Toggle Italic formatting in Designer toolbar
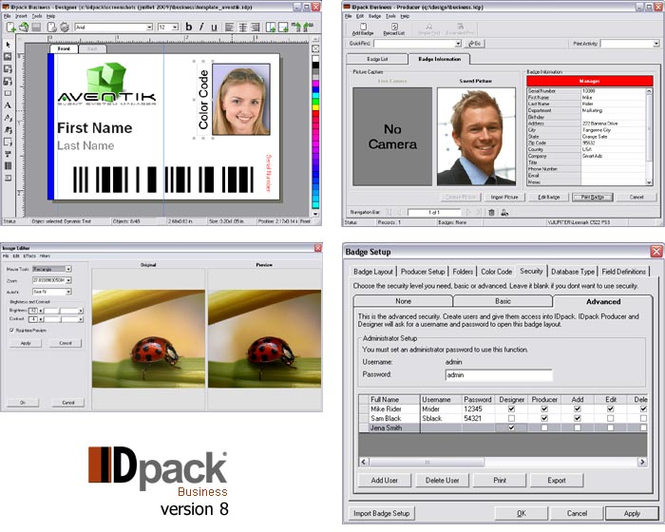The image size is (665, 532). (x=201, y=27)
